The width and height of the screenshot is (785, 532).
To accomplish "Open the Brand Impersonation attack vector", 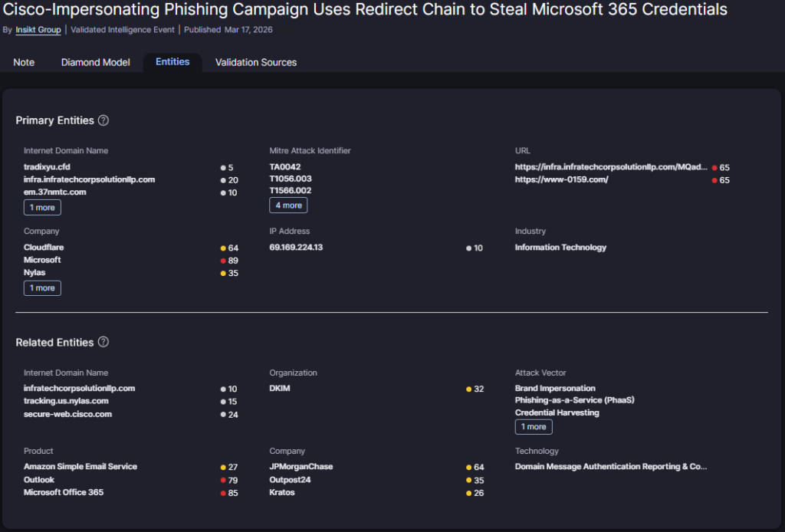I will (x=555, y=388).
